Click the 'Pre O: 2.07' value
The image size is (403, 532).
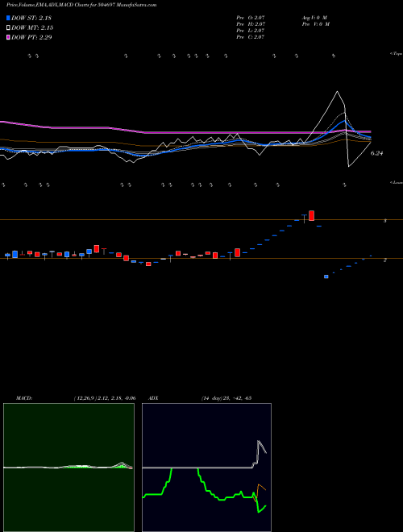point(251,18)
